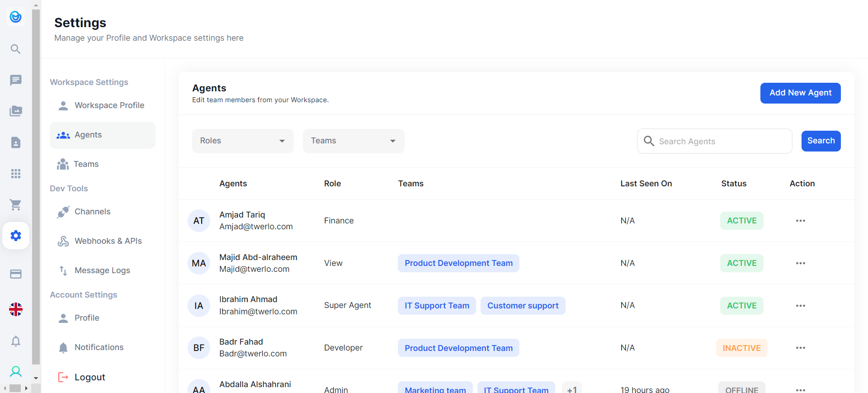Click the apps grid icon in rail
868x393 pixels.
(16, 174)
